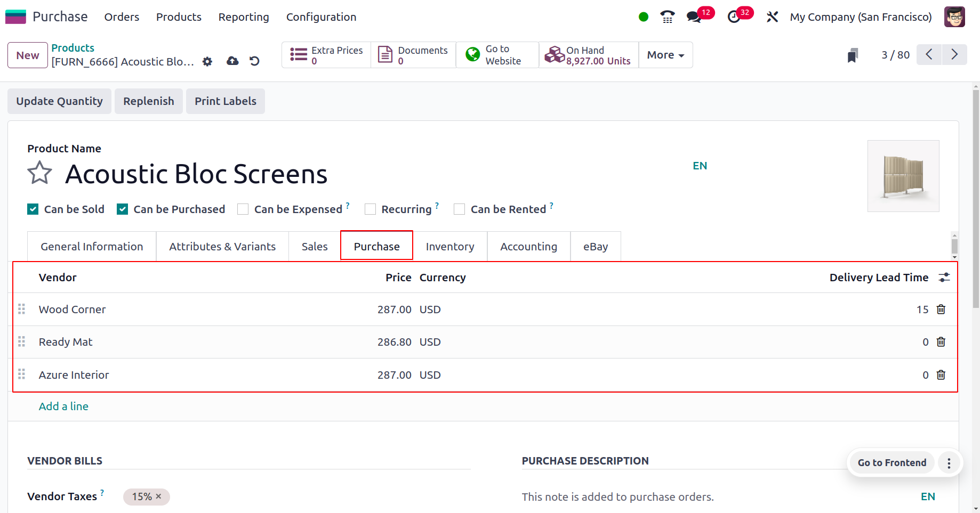Star the Acoustic Bloc Screens product as favorite
The height and width of the screenshot is (513, 980).
(x=39, y=173)
